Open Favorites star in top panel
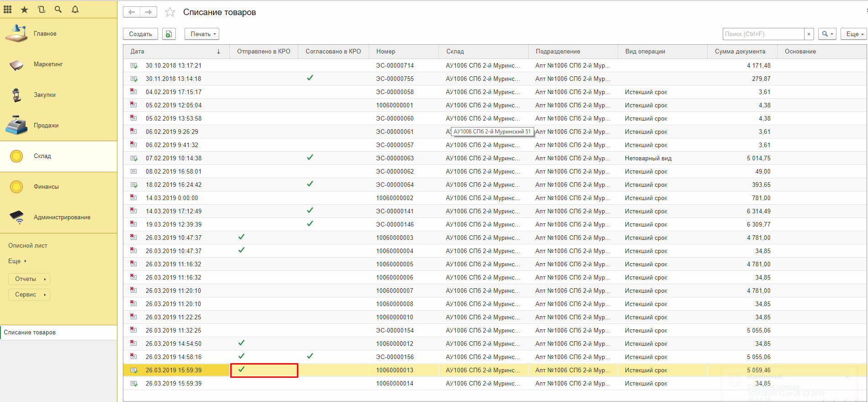 [25, 9]
